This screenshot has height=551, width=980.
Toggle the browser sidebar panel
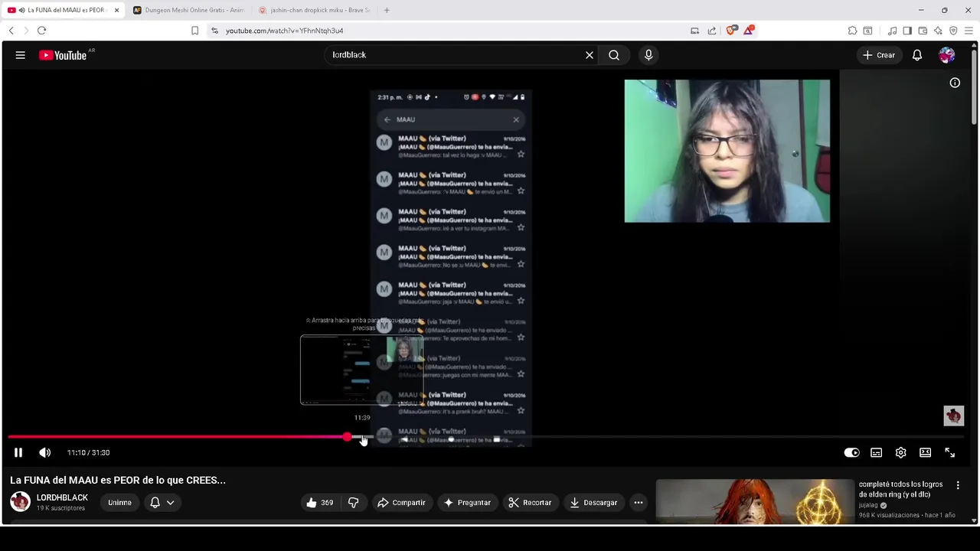[907, 31]
